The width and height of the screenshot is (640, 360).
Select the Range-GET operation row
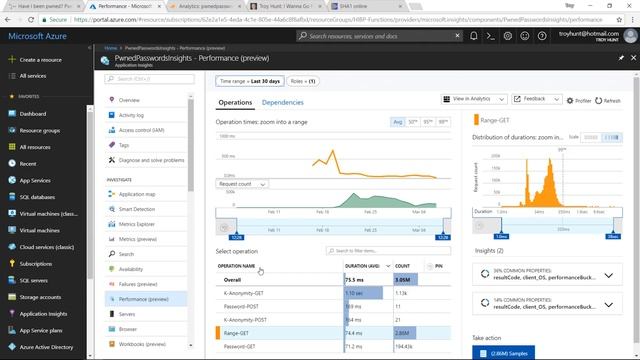tap(333, 333)
